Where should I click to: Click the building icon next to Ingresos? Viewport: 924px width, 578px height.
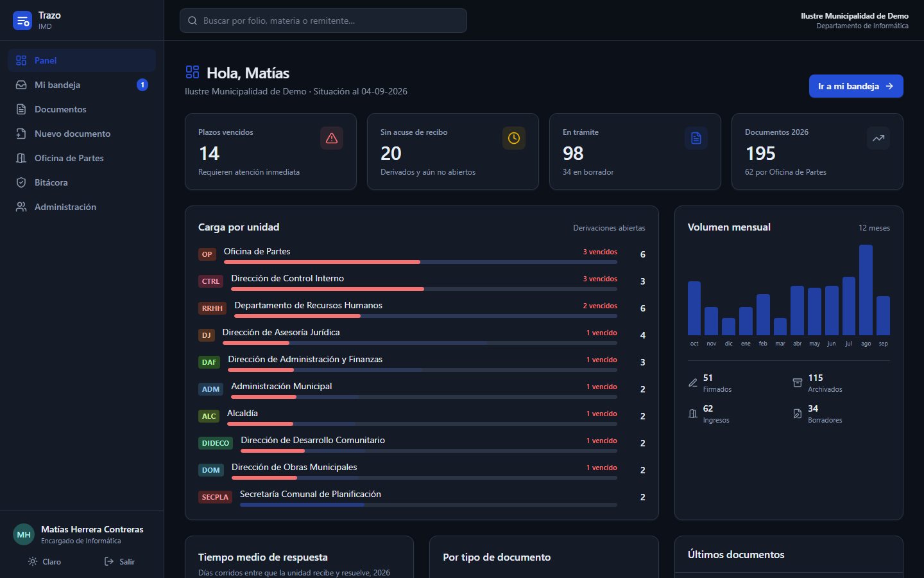[693, 414]
